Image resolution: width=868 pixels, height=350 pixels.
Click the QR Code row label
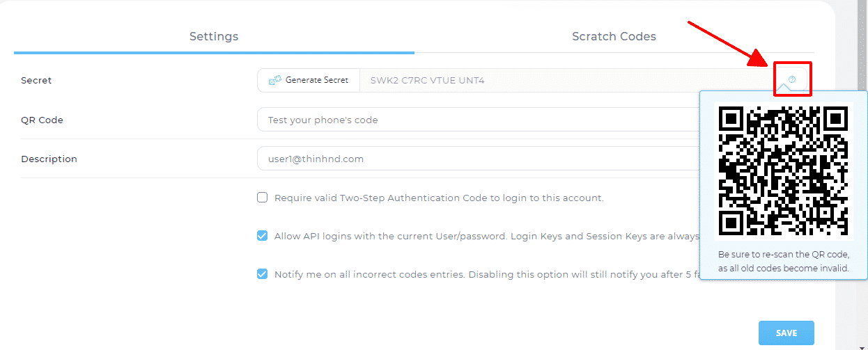tap(42, 120)
